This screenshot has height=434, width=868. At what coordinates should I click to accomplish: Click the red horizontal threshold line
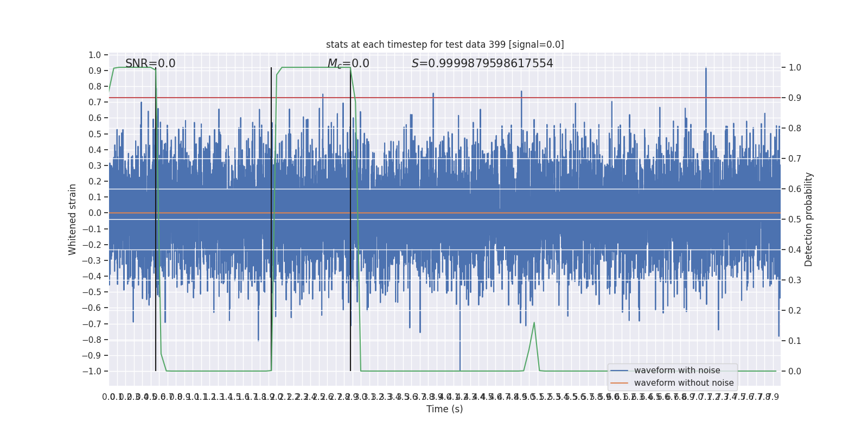(x=445, y=98)
